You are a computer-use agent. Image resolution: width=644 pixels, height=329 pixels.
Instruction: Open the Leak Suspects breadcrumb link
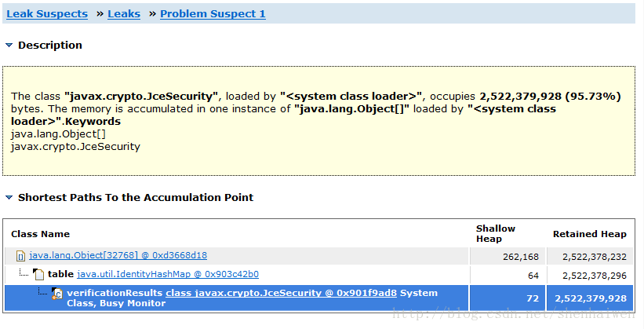47,13
